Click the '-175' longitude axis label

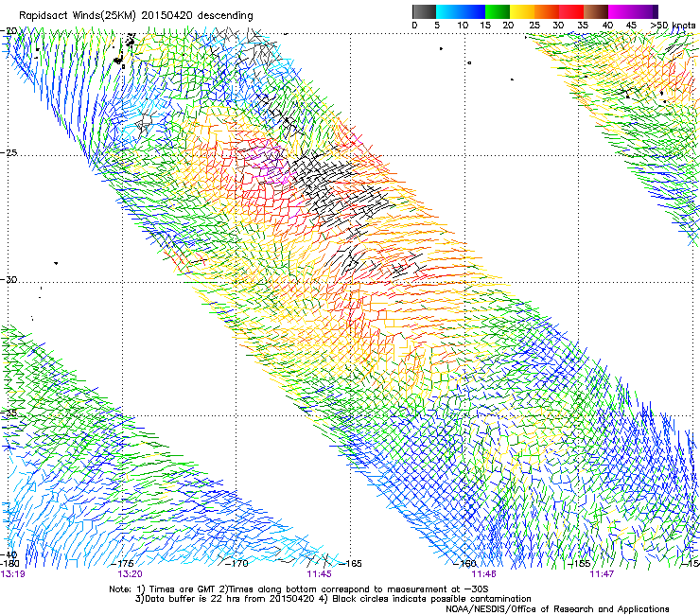122,563
